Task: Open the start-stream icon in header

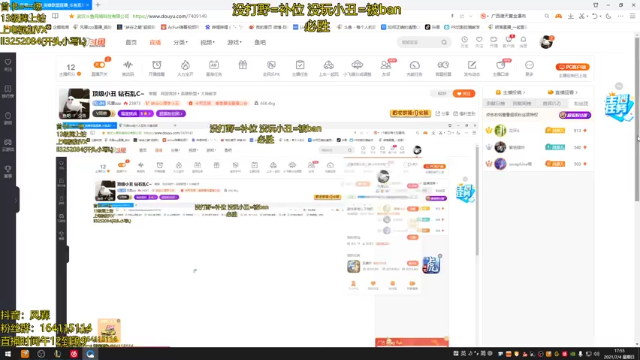Action: click(493, 42)
